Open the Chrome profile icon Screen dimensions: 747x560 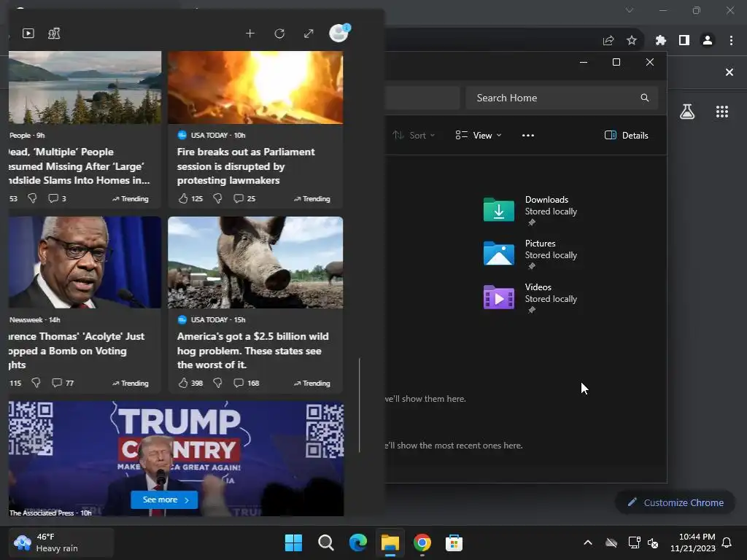tap(708, 41)
